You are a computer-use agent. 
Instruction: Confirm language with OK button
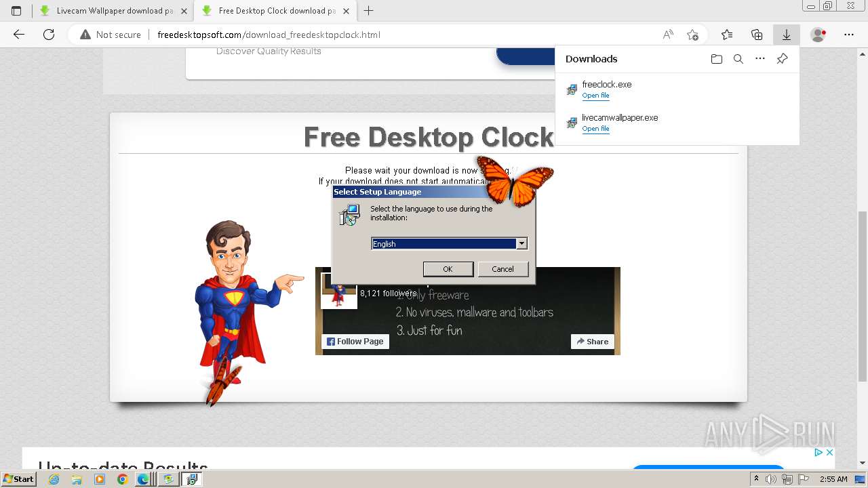[x=448, y=269]
